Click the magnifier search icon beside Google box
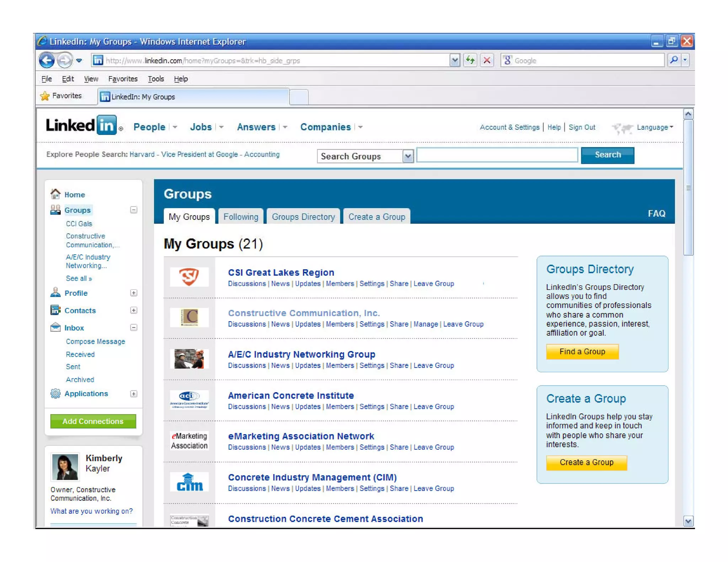This screenshot has height=562, width=728. click(x=673, y=60)
